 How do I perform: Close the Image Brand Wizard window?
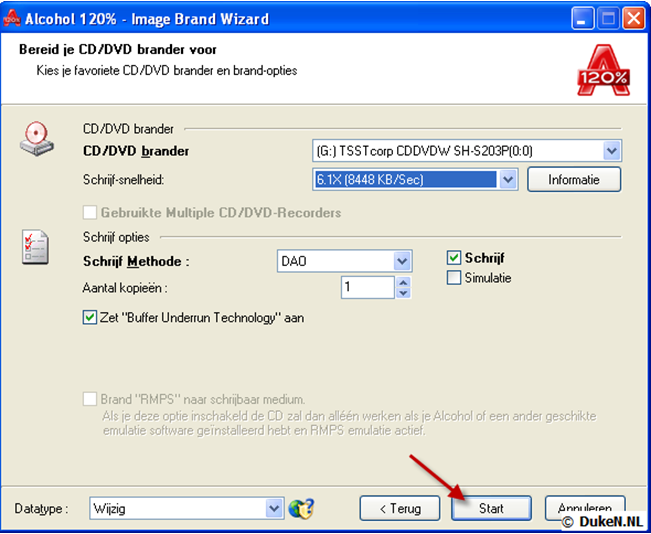tap(634, 19)
